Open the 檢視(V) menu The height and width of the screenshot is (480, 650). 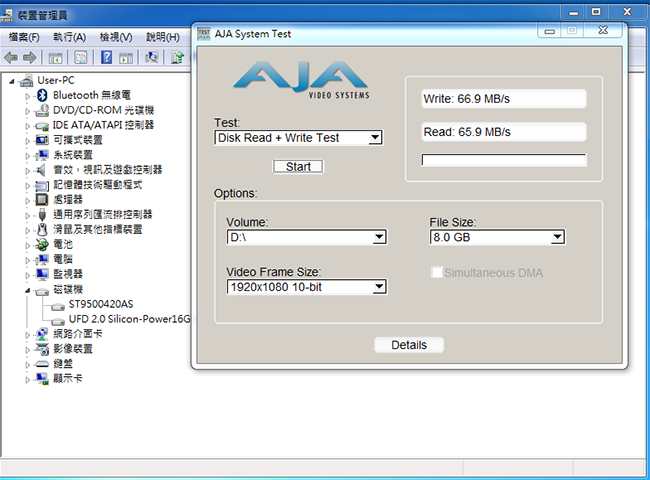coord(116,37)
